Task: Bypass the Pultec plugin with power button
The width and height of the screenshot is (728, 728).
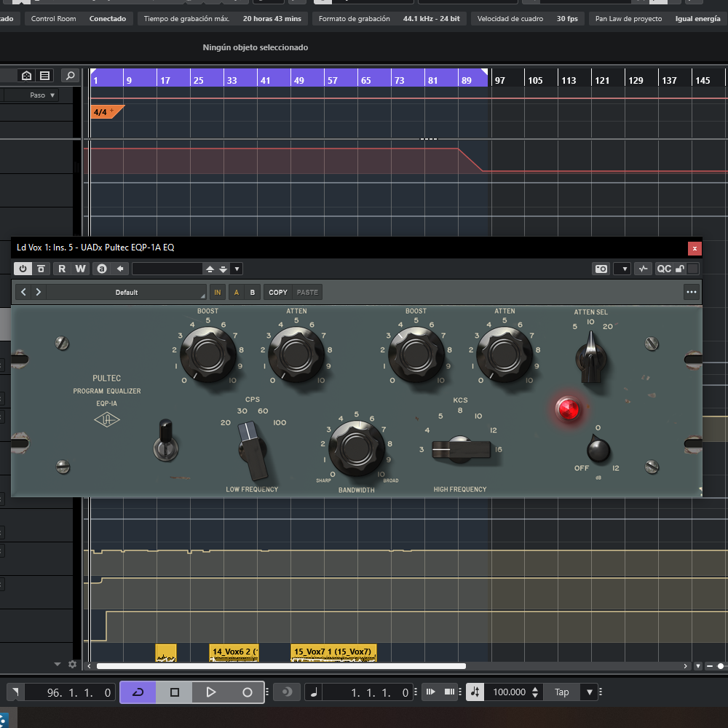Action: [x=23, y=269]
